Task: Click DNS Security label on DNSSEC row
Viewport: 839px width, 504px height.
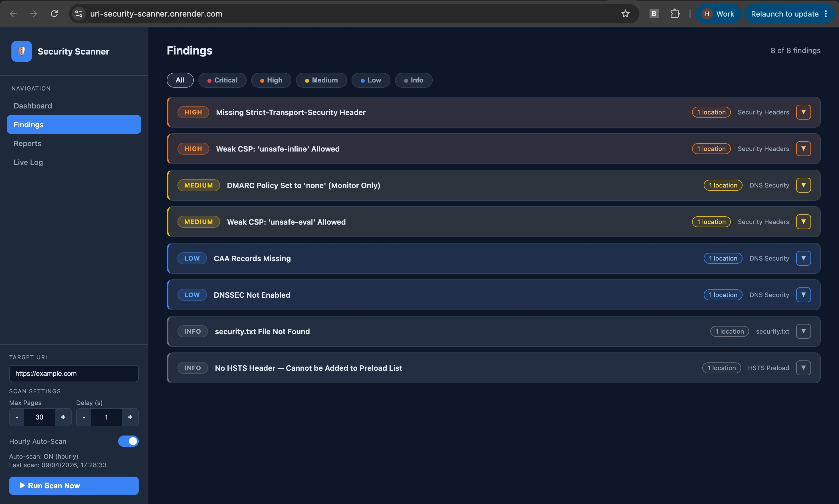Action: 769,295
